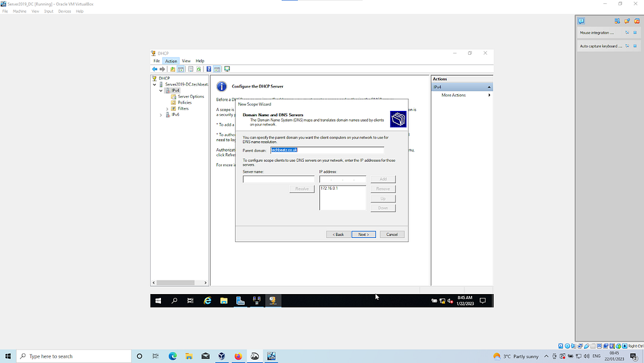Select 172.16.0.1 in DNS server list
The image size is (644, 363).
(329, 188)
